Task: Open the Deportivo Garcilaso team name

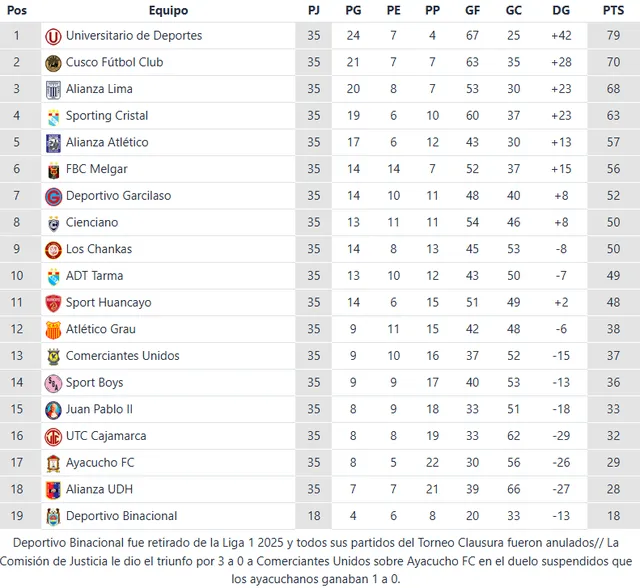Action: (118, 196)
